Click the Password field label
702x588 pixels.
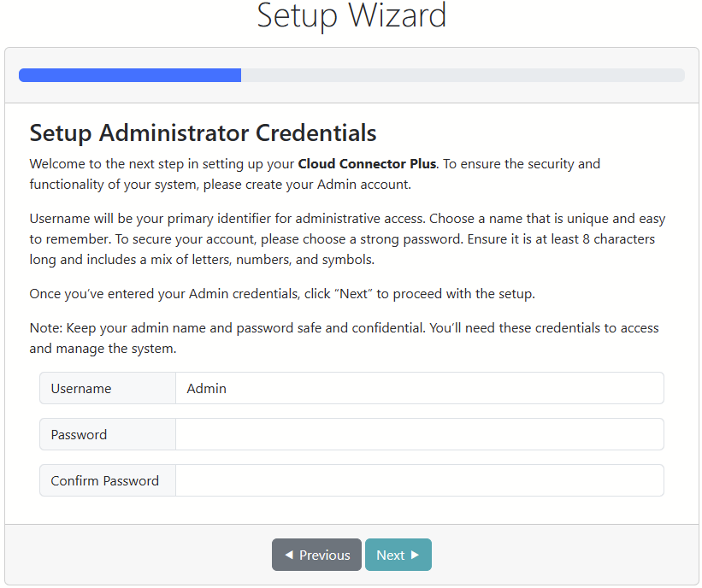click(79, 435)
